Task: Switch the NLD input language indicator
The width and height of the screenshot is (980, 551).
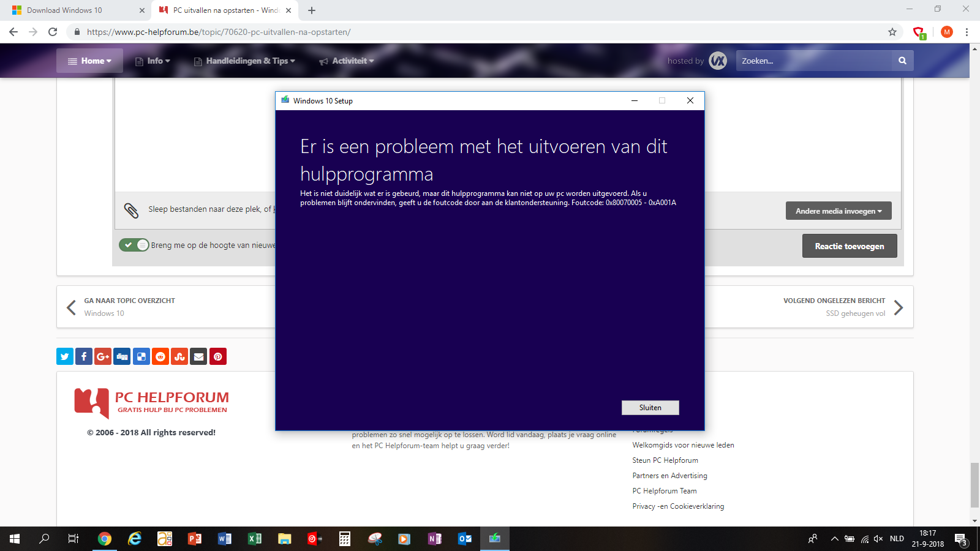Action: click(897, 539)
